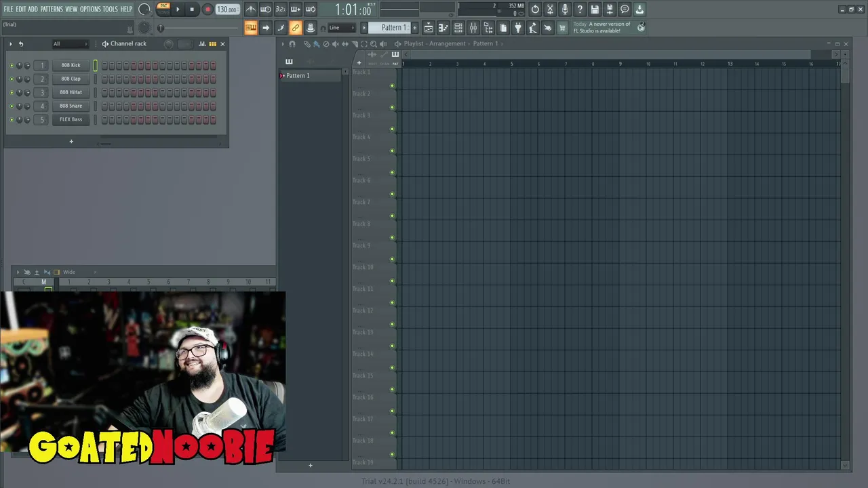868x488 pixels.
Task: Open the FILE menu
Action: click(8, 9)
